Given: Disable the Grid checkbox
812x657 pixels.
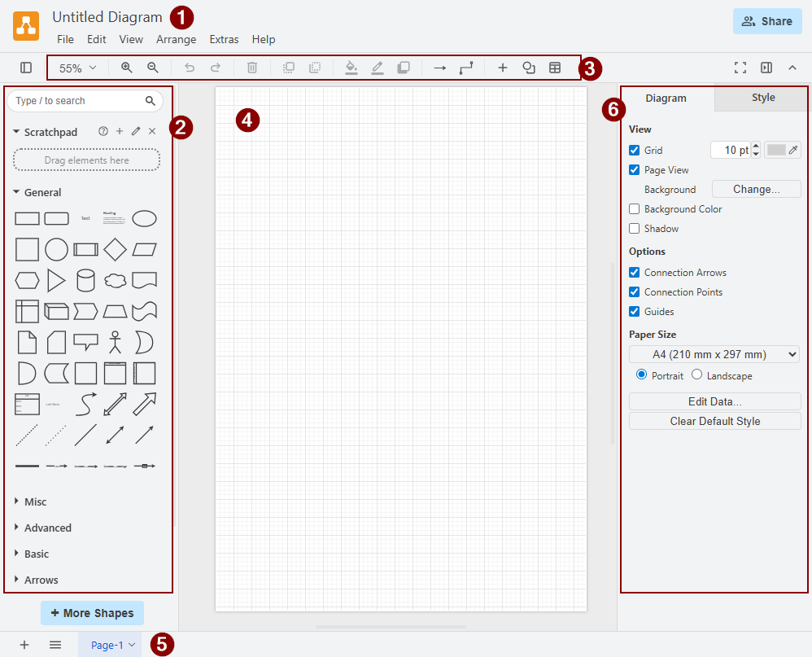Looking at the screenshot, I should point(635,151).
